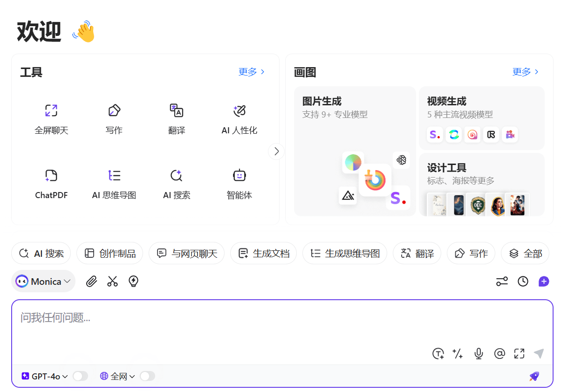561x392 pixels.
Task: Click the @ mention icon
Action: point(499,354)
